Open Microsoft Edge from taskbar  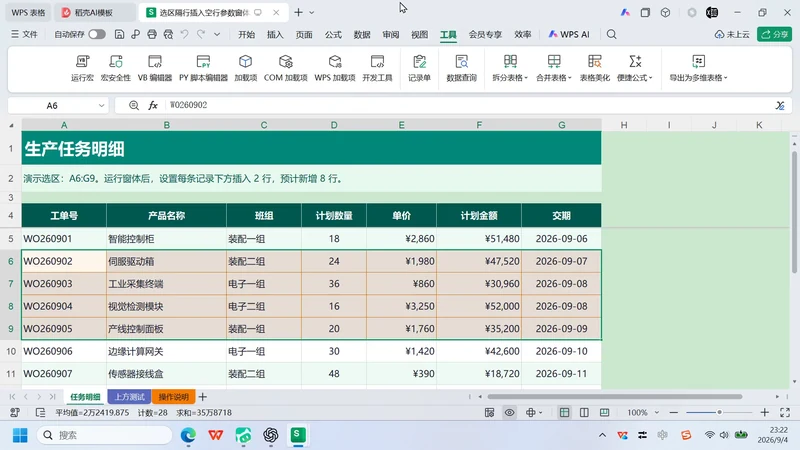tap(188, 435)
